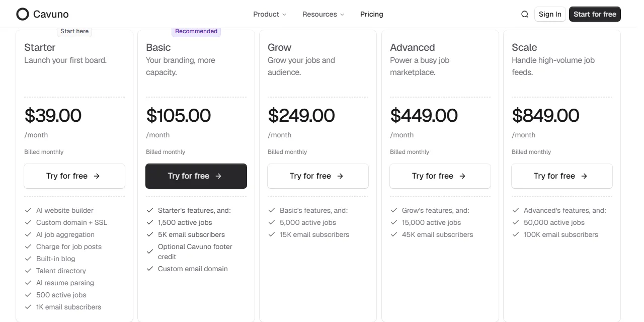
Task: Click checkmark beside AI website builder
Action: point(28,210)
